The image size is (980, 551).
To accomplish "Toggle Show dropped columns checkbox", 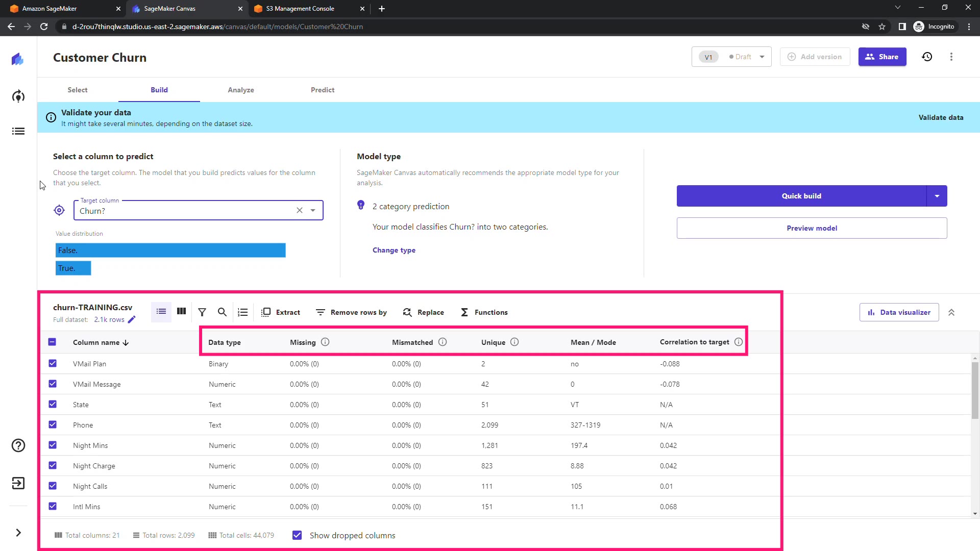I will [x=297, y=535].
